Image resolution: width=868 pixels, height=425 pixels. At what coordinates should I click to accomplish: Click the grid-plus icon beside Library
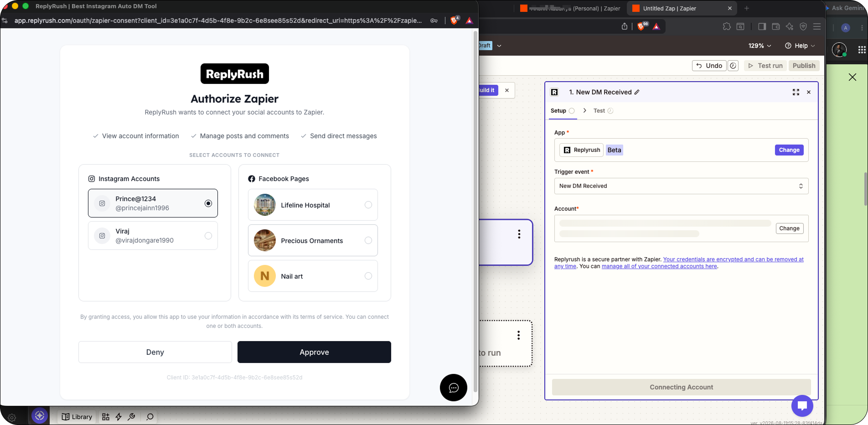click(x=106, y=417)
